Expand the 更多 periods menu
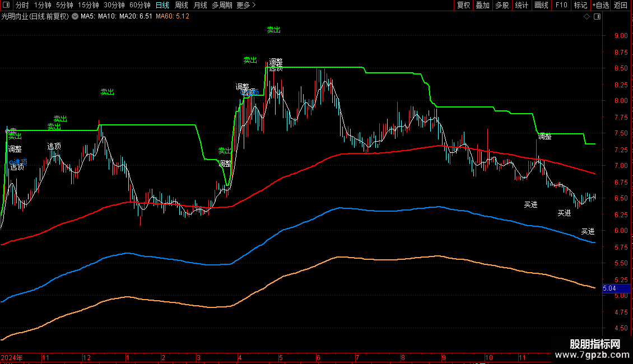633x364 pixels. coord(246,5)
